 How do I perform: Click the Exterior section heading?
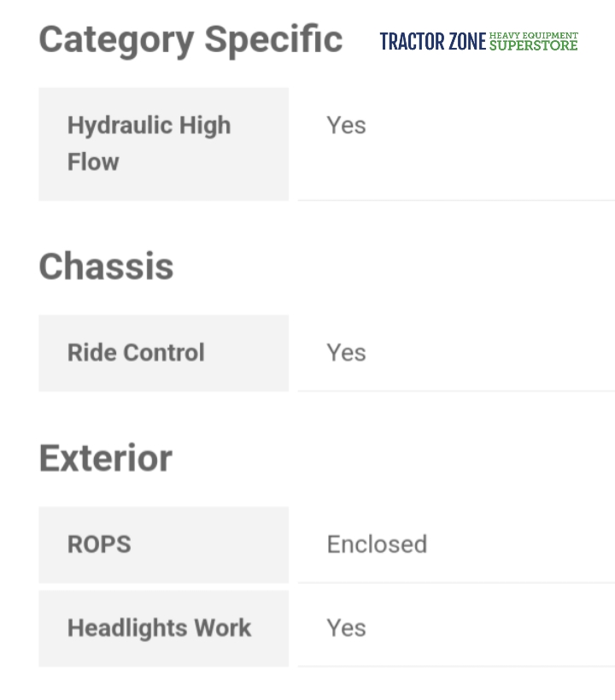(105, 458)
